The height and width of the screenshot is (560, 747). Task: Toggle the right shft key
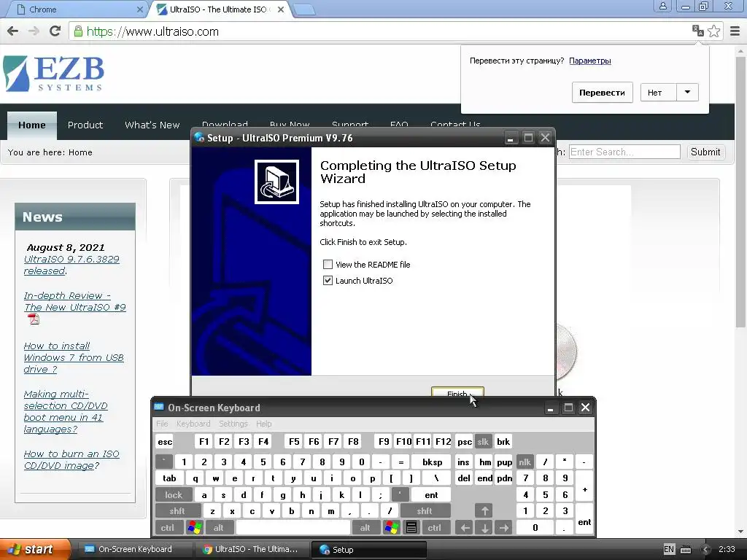pyautogui.click(x=425, y=511)
